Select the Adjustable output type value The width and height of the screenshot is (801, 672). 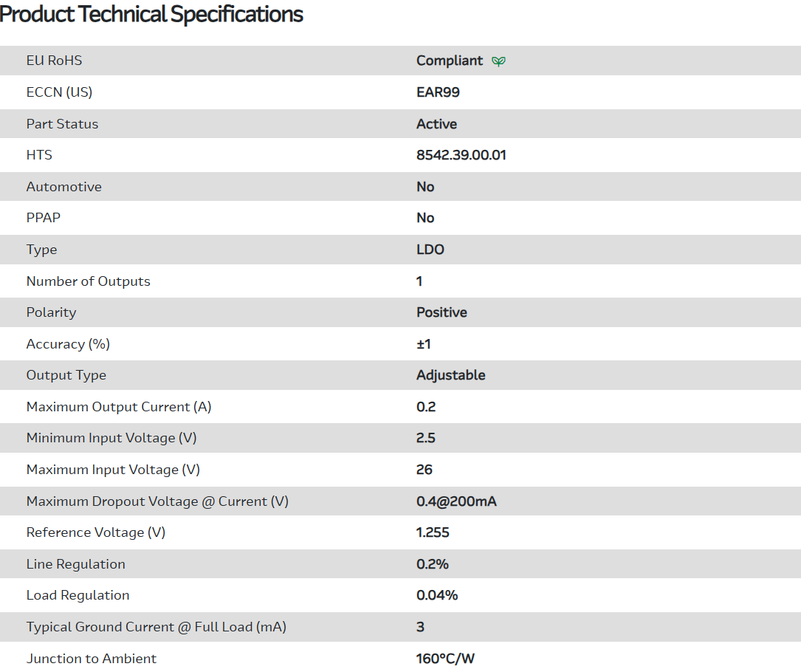coord(450,375)
